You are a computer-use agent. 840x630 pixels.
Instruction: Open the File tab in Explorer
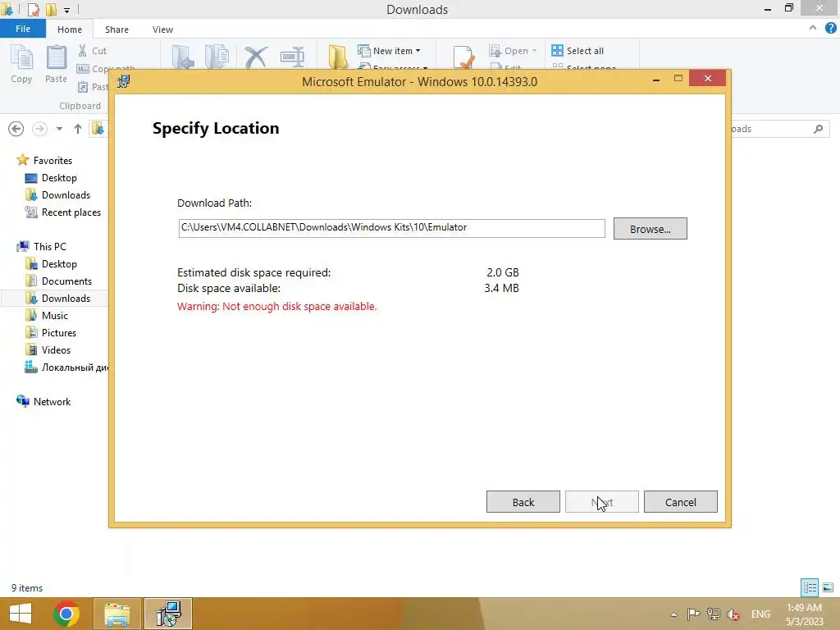22,29
